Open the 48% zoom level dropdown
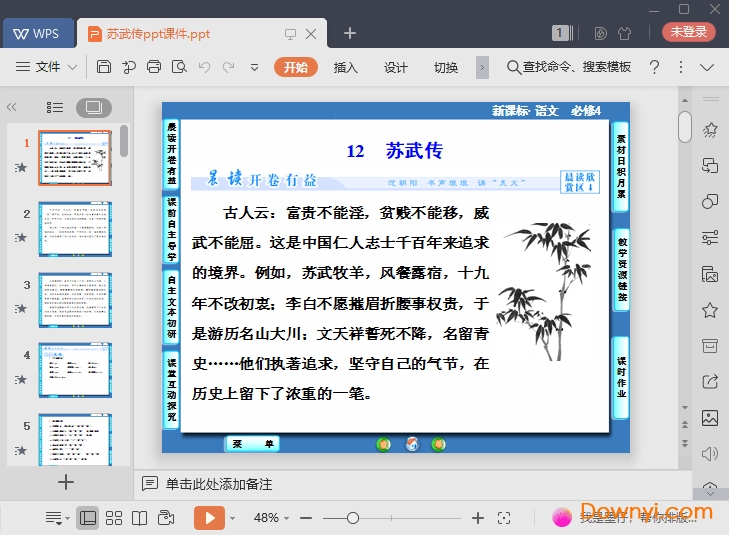 pyautogui.click(x=272, y=518)
